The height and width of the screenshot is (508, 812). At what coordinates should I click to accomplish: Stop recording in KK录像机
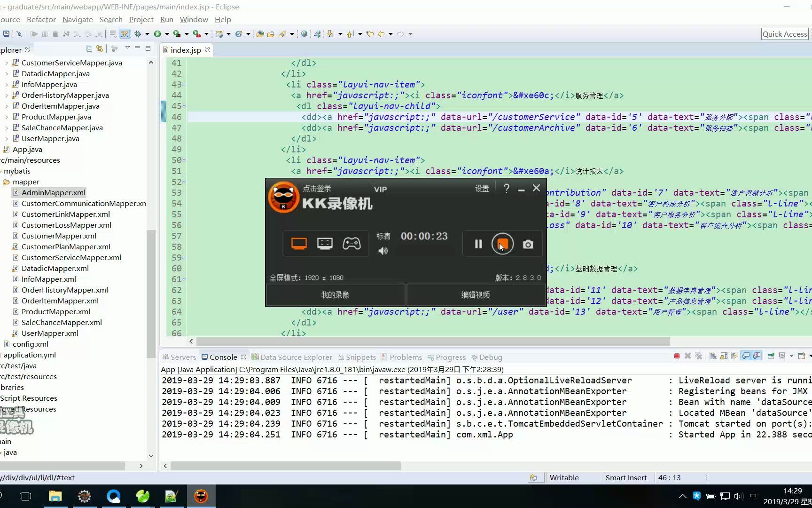point(502,244)
